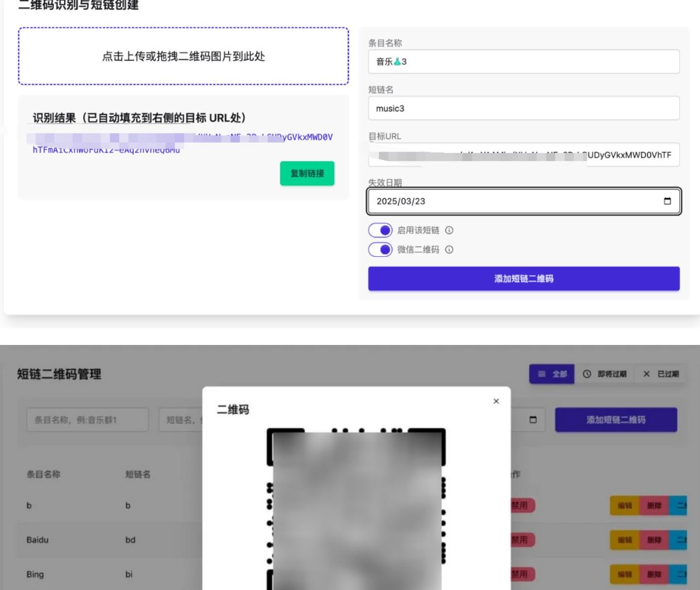Screen dimensions: 700x590
Task: Click 禁用 for entry b
Action: pos(522,505)
